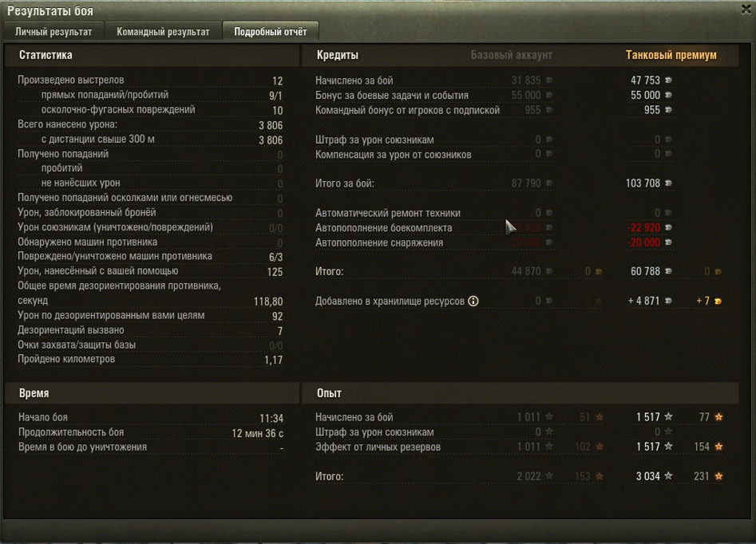Image resolution: width=756 pixels, height=544 pixels.
Task: Click the Статистика section header
Action: click(46, 55)
